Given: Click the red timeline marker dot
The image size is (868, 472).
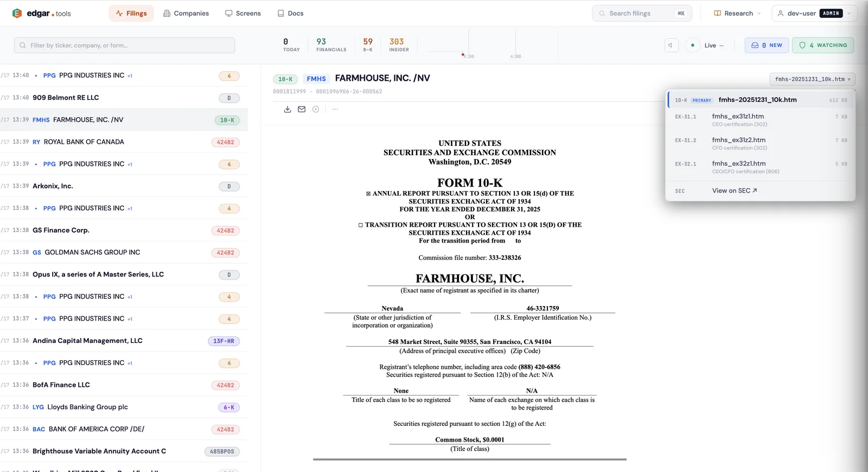Looking at the screenshot, I should point(463,54).
